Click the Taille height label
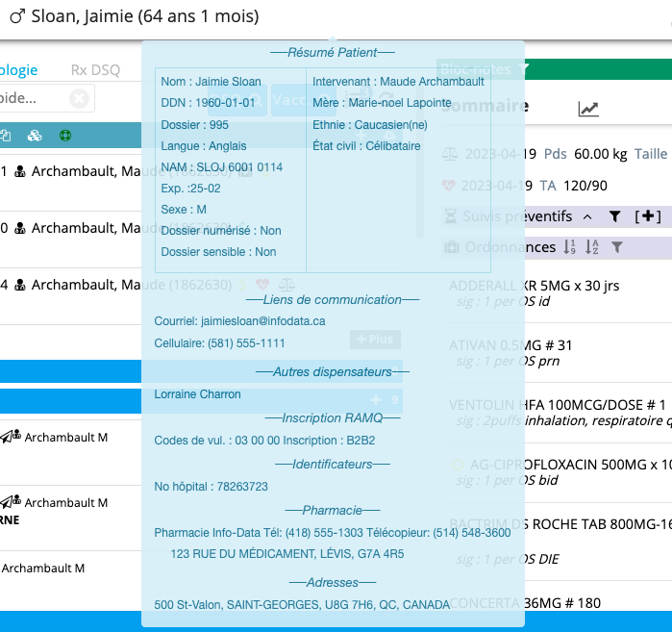Viewport: 672px width, 632px height. pyautogui.click(x=651, y=154)
